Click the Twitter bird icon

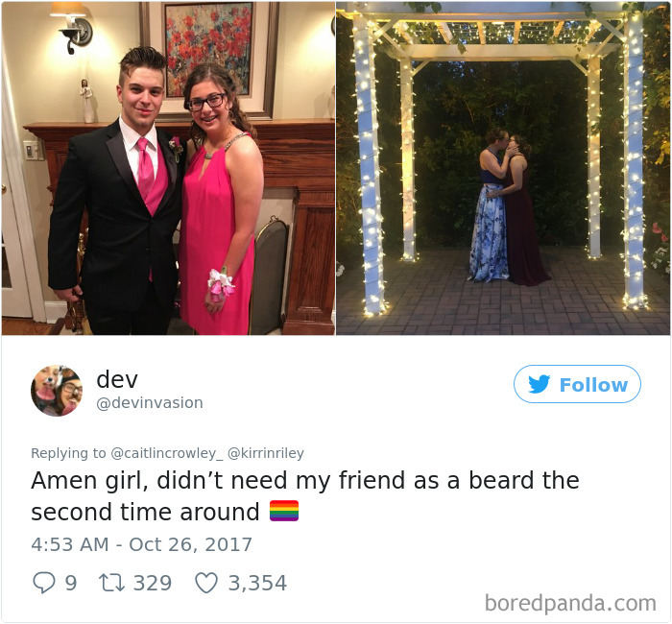pyautogui.click(x=539, y=384)
